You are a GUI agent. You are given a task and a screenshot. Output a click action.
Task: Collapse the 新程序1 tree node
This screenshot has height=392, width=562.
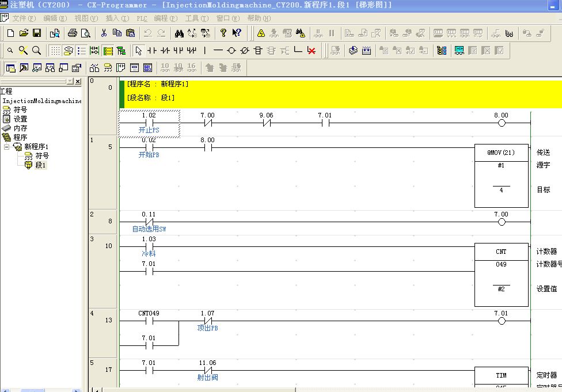[7, 147]
